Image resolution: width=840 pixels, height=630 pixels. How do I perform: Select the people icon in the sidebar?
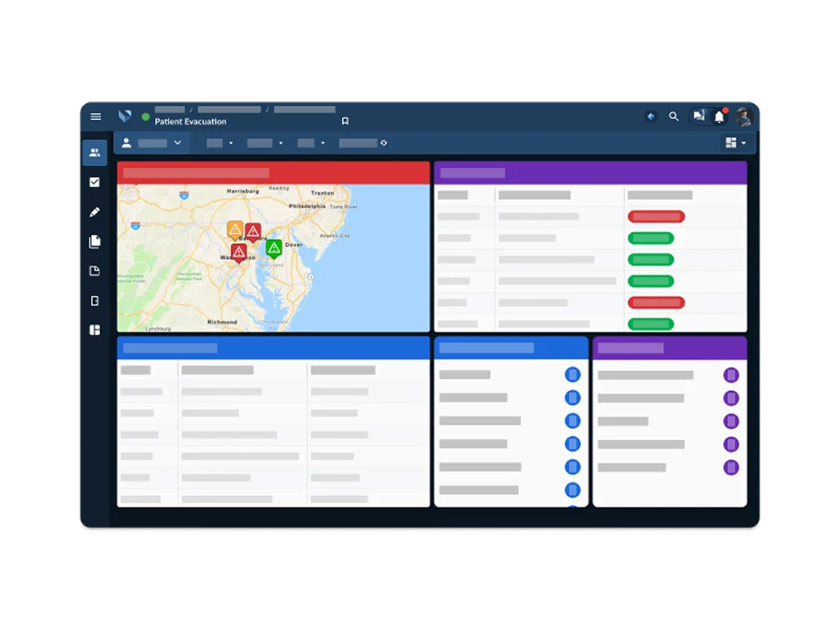click(x=94, y=152)
